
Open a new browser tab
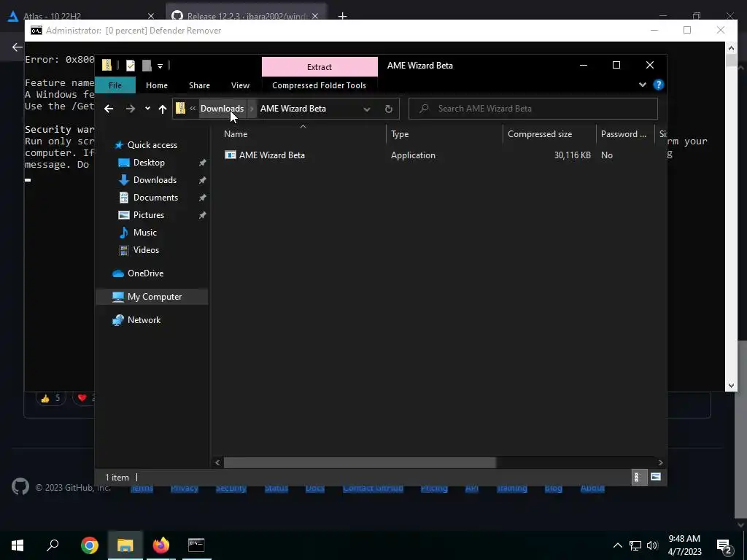tap(342, 16)
